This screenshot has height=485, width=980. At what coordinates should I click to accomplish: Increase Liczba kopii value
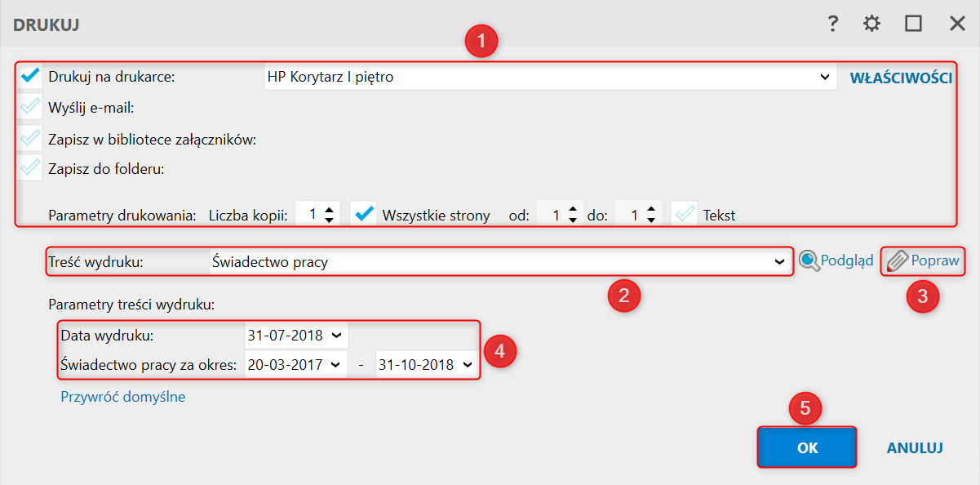329,210
